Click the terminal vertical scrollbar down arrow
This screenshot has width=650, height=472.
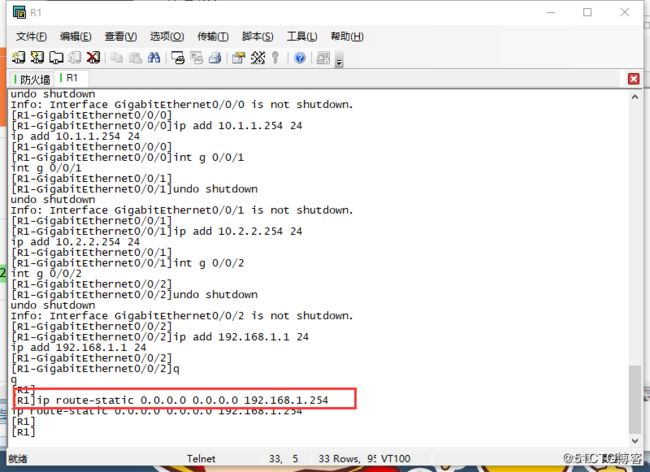635,438
